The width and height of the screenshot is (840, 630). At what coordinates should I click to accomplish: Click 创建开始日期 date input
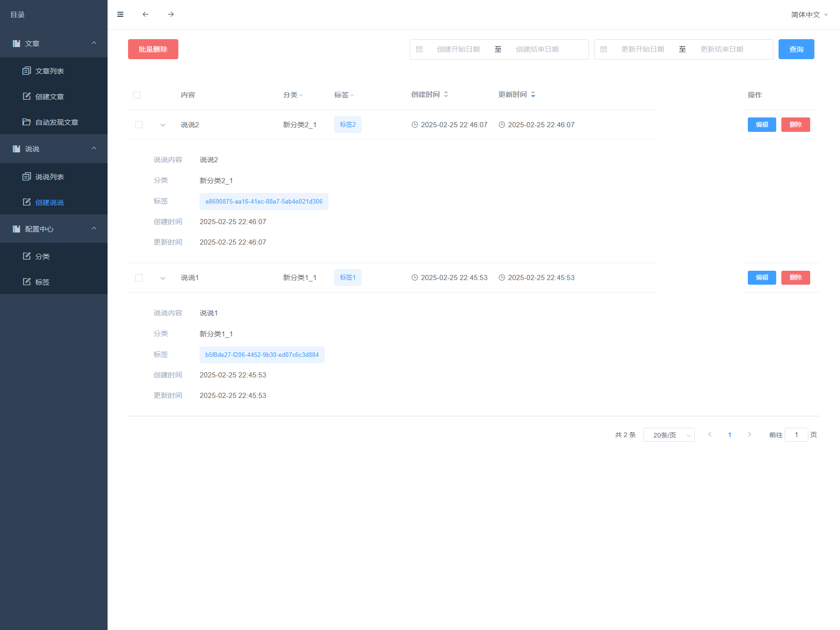pyautogui.click(x=458, y=49)
